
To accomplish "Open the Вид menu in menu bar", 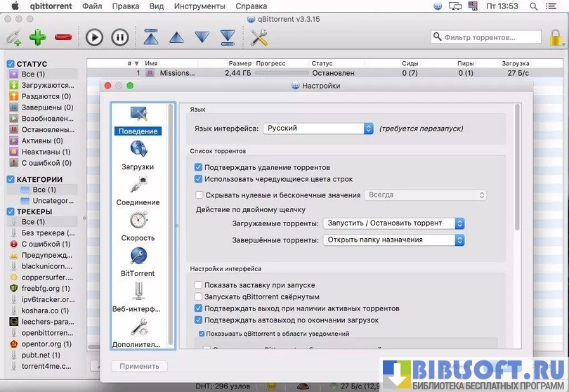I will pos(157,6).
